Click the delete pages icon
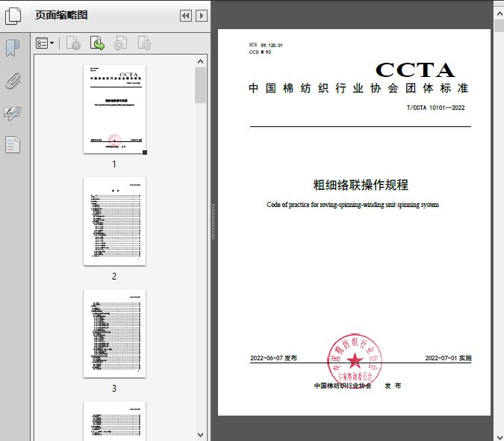This screenshot has width=504, height=441. (73, 43)
